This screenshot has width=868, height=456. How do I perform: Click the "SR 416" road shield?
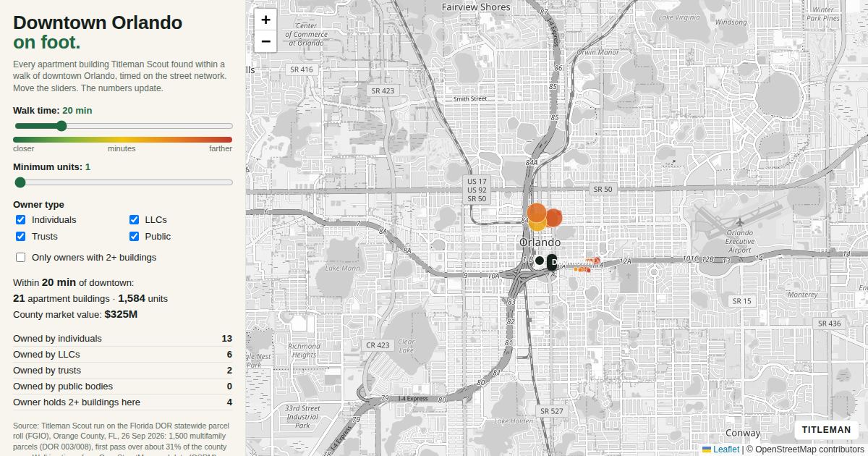click(301, 69)
